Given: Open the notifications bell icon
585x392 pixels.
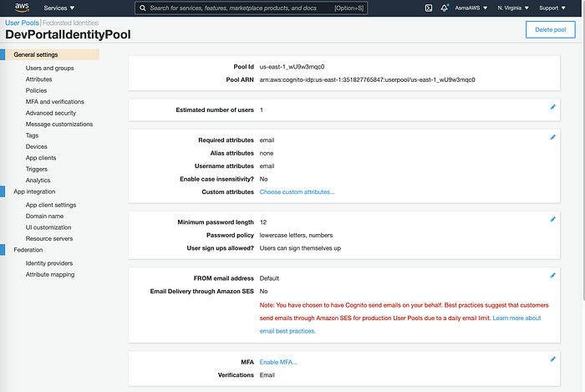Looking at the screenshot, I should pos(445,8).
